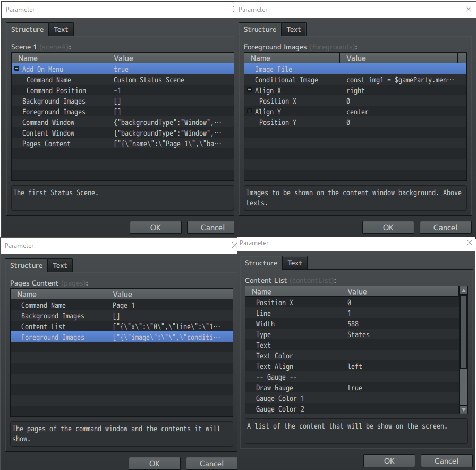The height and width of the screenshot is (470, 476).
Task: Cancel the Scene 1 parameter dialog
Action: click(x=211, y=228)
